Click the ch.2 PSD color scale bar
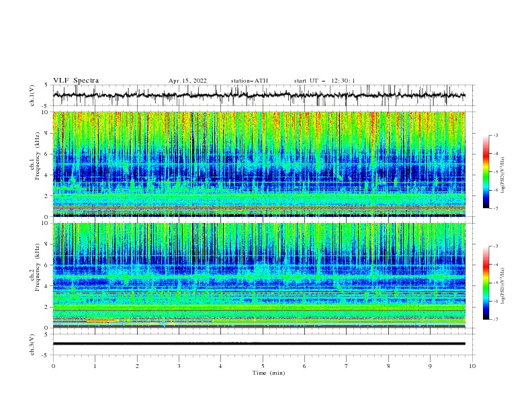 (x=486, y=283)
